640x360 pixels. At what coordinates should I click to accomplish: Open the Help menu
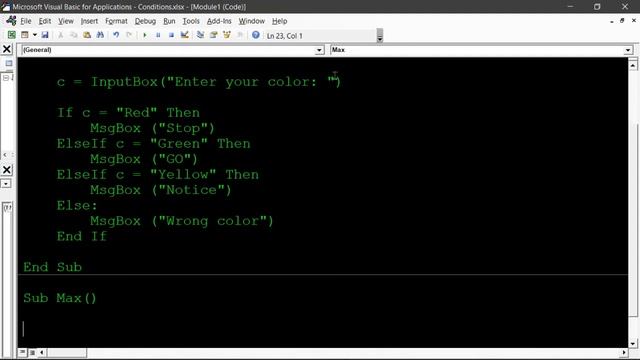coord(280,21)
